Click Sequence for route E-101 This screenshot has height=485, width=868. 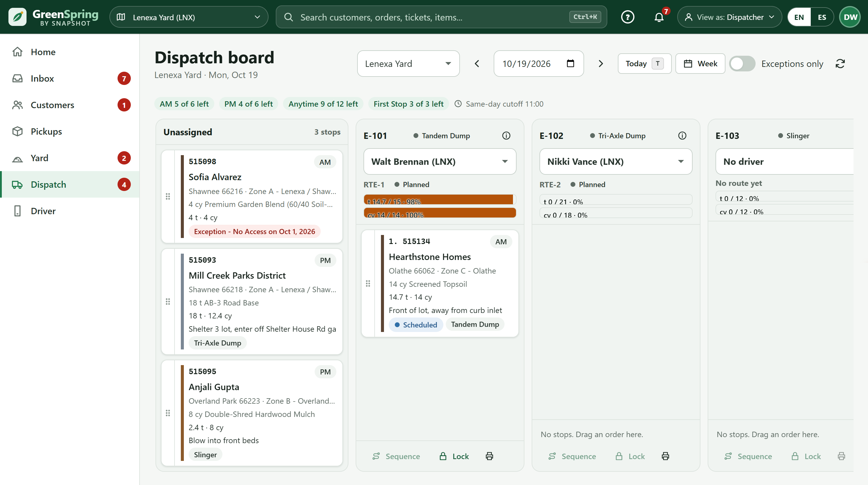pos(396,456)
